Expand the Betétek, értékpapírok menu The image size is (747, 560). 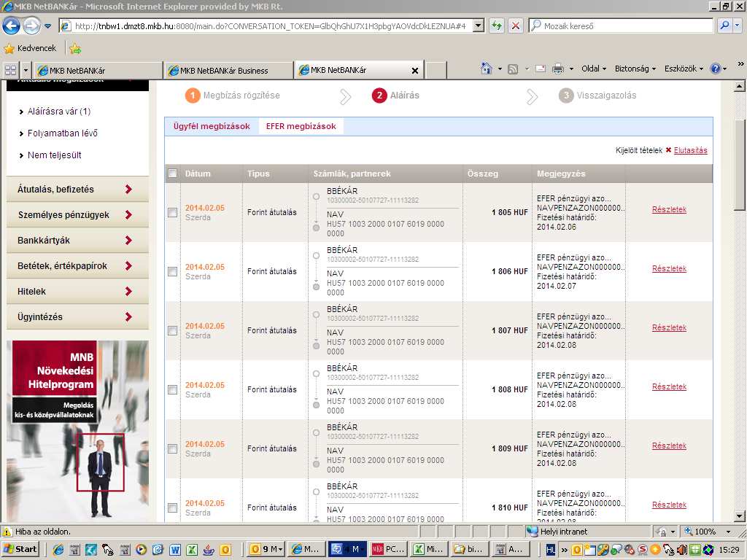[x=77, y=265]
